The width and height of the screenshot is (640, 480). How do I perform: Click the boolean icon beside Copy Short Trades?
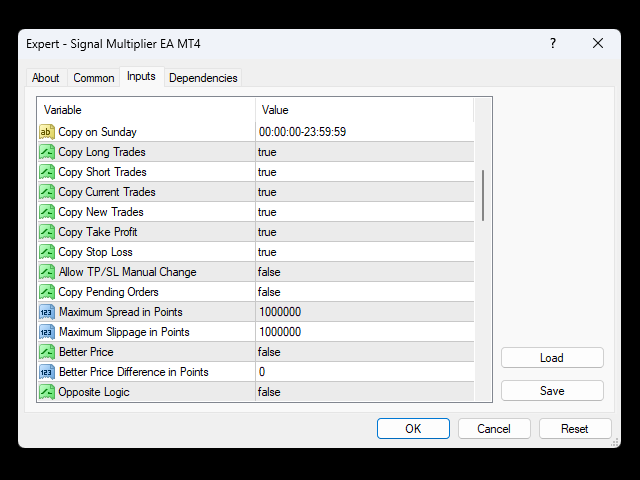pyautogui.click(x=47, y=172)
